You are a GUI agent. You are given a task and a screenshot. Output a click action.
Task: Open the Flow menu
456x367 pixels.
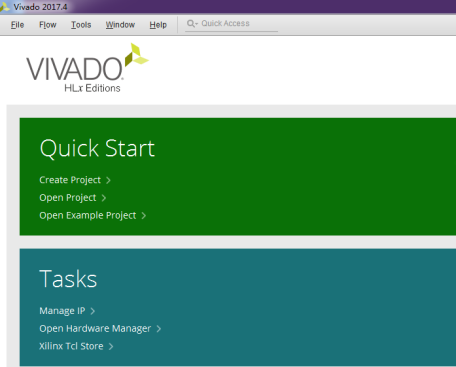point(48,25)
